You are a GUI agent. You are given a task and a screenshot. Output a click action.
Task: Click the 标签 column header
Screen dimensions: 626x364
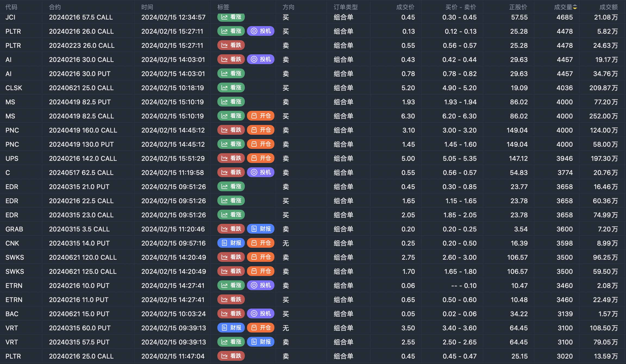(x=223, y=7)
